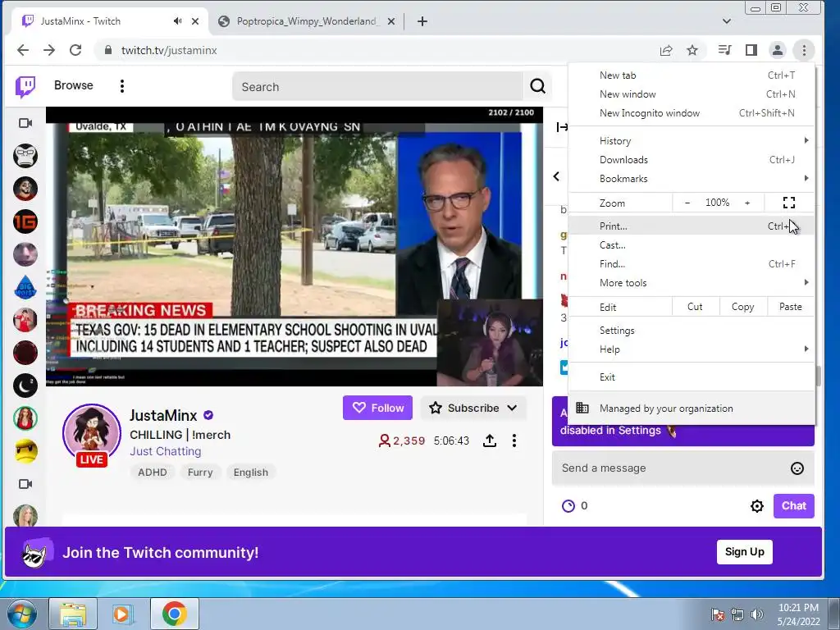Open the three-dot menu beside Browse

(x=122, y=86)
